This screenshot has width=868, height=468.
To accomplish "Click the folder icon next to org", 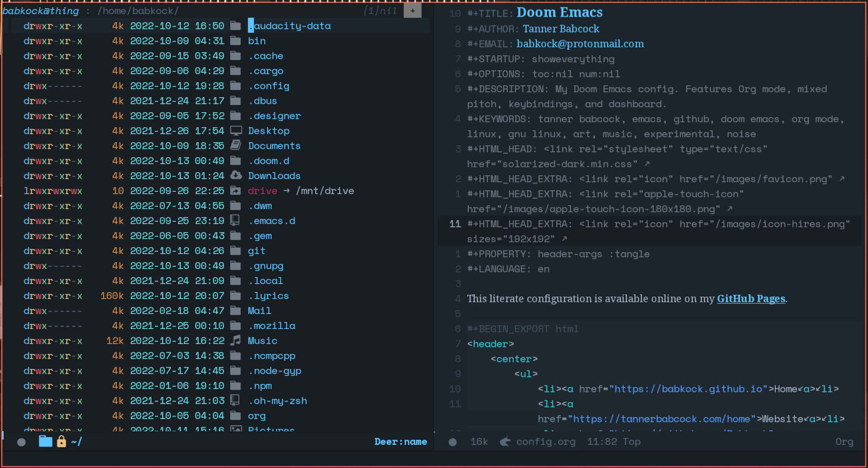I will point(235,416).
